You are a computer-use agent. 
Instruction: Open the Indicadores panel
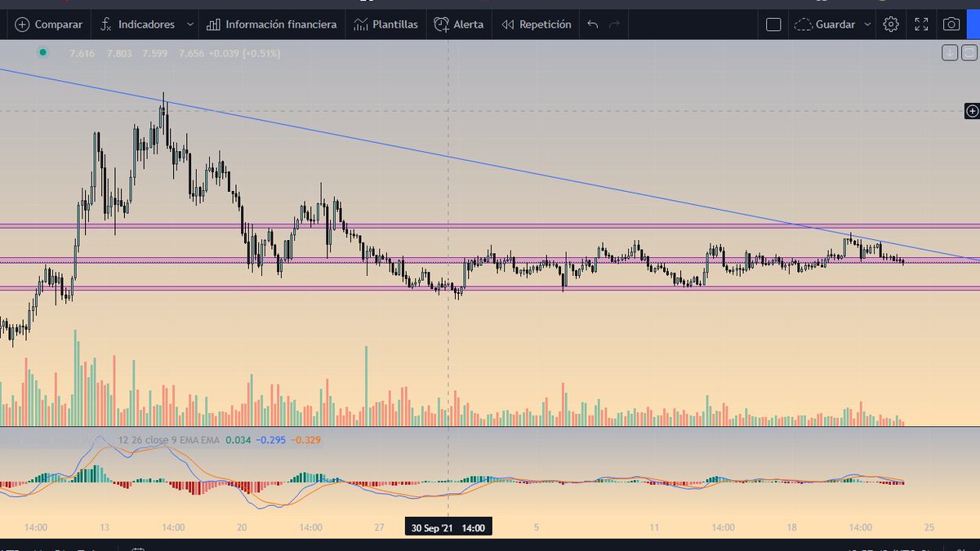137,24
